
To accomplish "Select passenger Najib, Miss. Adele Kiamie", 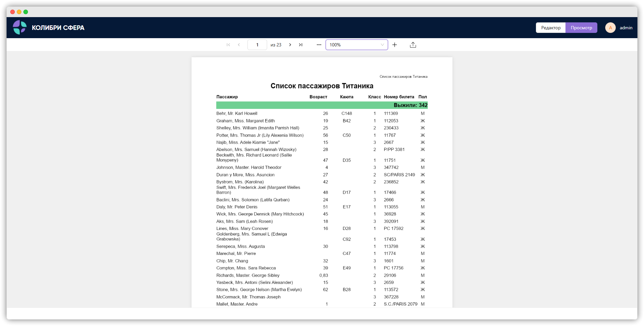I will [x=248, y=142].
